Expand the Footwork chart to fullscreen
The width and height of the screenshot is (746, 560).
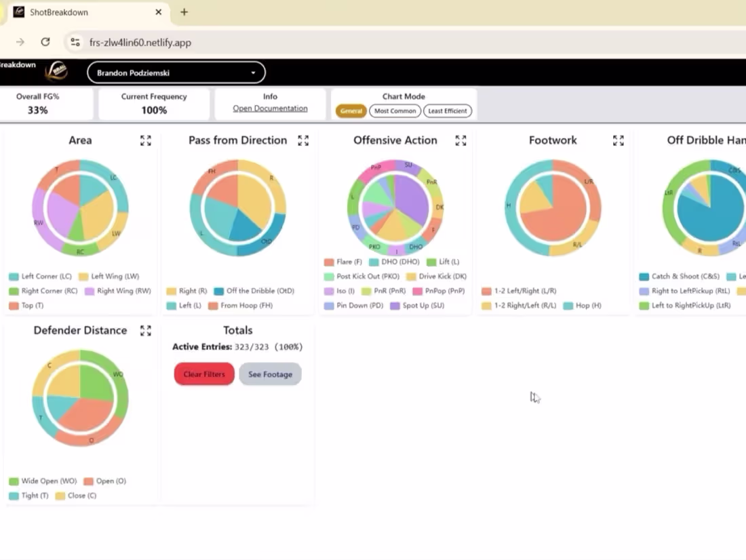[618, 140]
